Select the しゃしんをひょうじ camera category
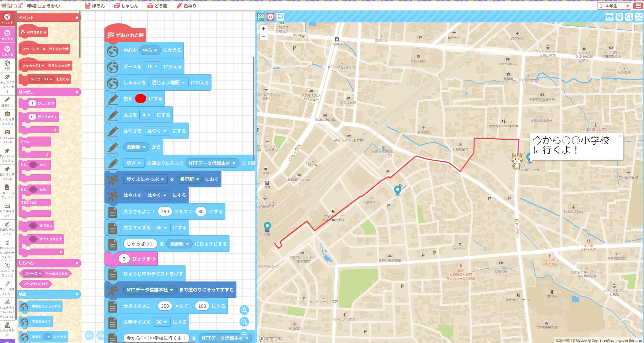The height and width of the screenshot is (343, 644). (7, 118)
